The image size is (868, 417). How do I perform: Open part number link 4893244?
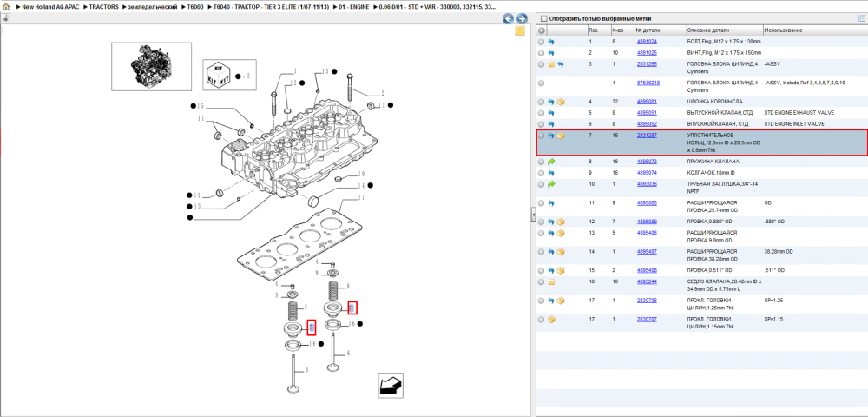point(646,281)
